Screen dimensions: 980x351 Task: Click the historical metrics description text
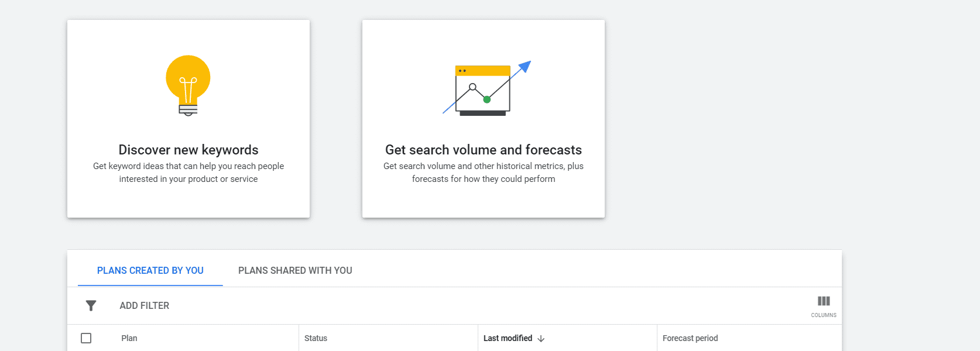[484, 173]
